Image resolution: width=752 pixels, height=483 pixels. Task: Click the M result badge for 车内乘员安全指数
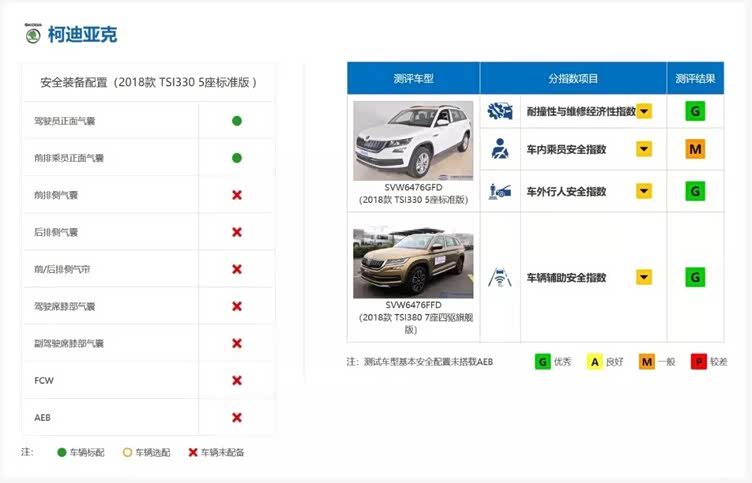click(x=695, y=149)
